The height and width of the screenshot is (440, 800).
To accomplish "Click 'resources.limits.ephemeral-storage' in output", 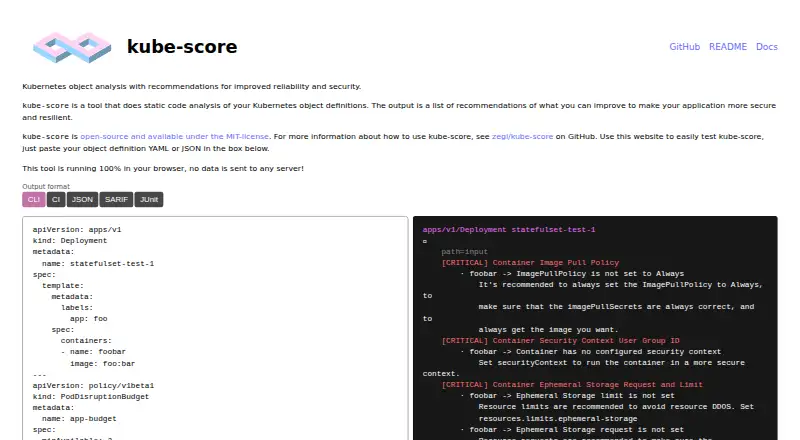I will coord(558,419).
